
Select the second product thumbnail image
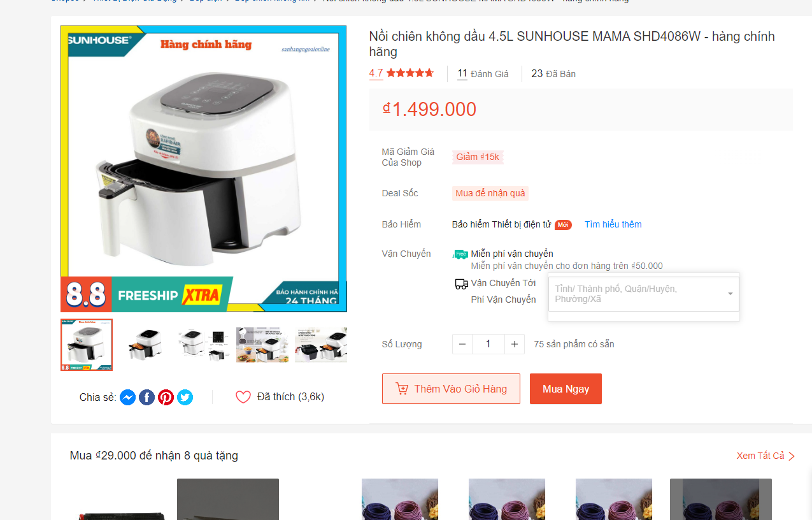145,344
